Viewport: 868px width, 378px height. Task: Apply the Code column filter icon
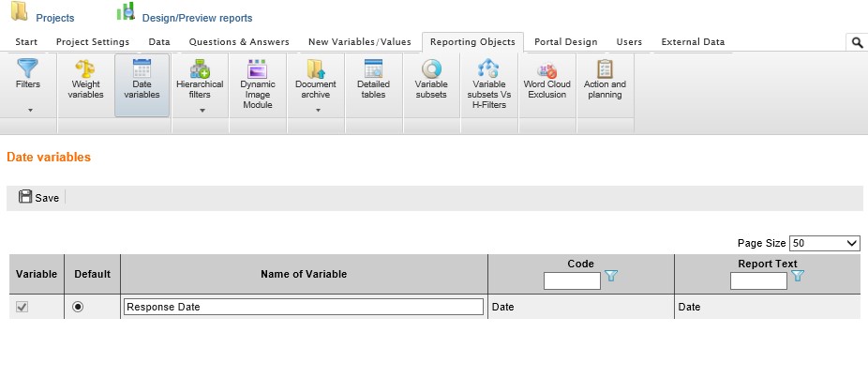pyautogui.click(x=612, y=277)
